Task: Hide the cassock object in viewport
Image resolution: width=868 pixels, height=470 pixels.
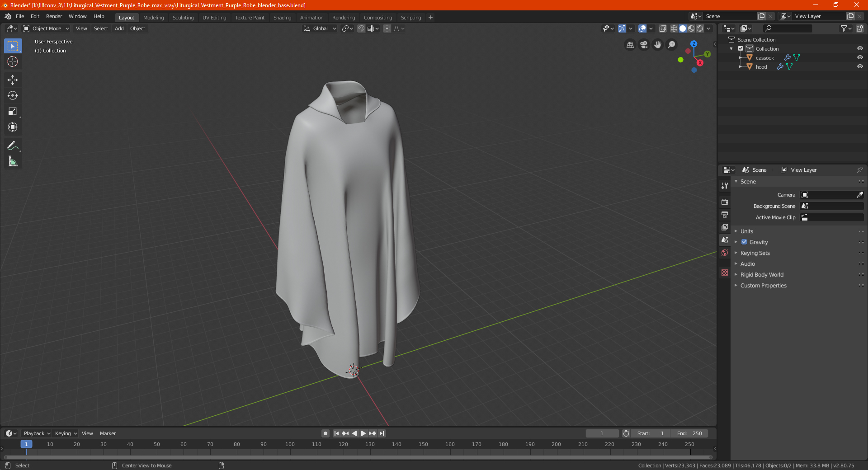Action: pyautogui.click(x=860, y=57)
